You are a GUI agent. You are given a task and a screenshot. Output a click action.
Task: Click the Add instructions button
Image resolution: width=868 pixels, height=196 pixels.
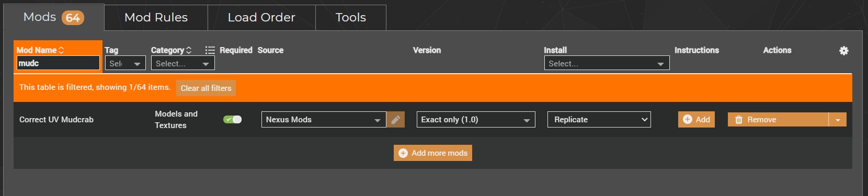(x=696, y=120)
